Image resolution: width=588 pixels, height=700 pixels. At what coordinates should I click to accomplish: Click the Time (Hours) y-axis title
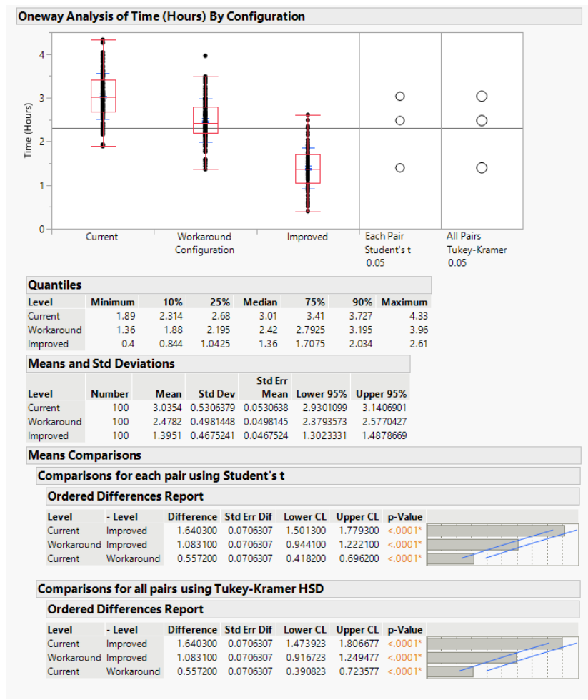pos(28,130)
